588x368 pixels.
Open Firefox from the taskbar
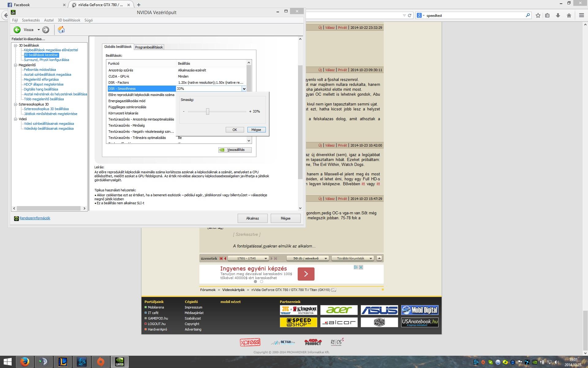tap(24, 362)
